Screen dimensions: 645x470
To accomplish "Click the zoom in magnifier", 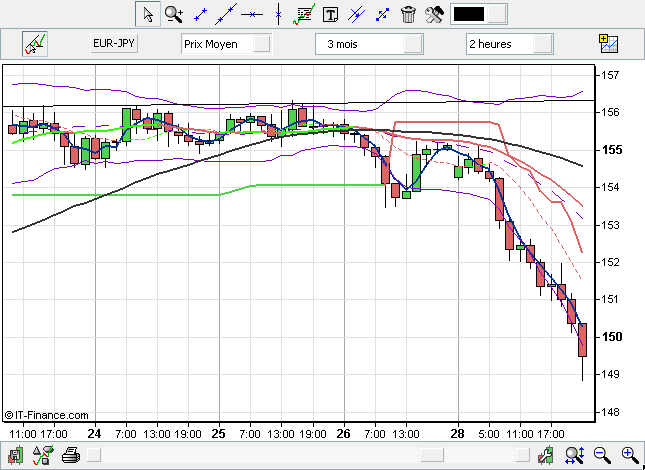I will click(630, 455).
